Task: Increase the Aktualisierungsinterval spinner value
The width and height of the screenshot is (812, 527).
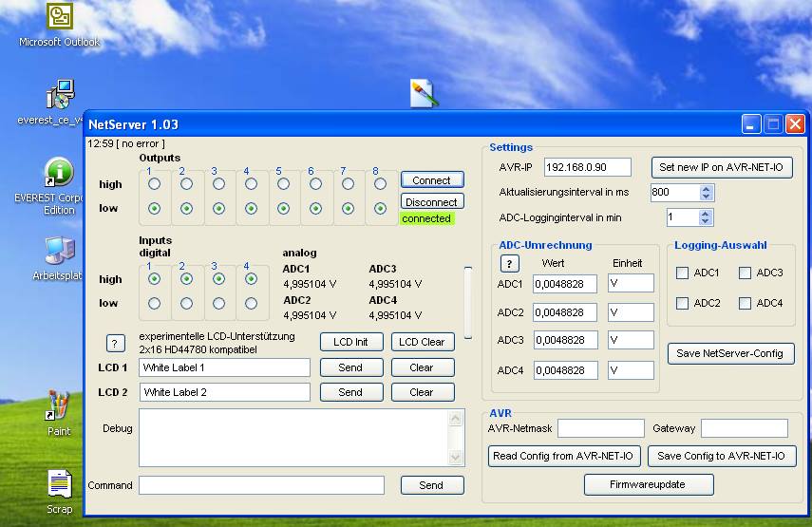Action: point(706,188)
